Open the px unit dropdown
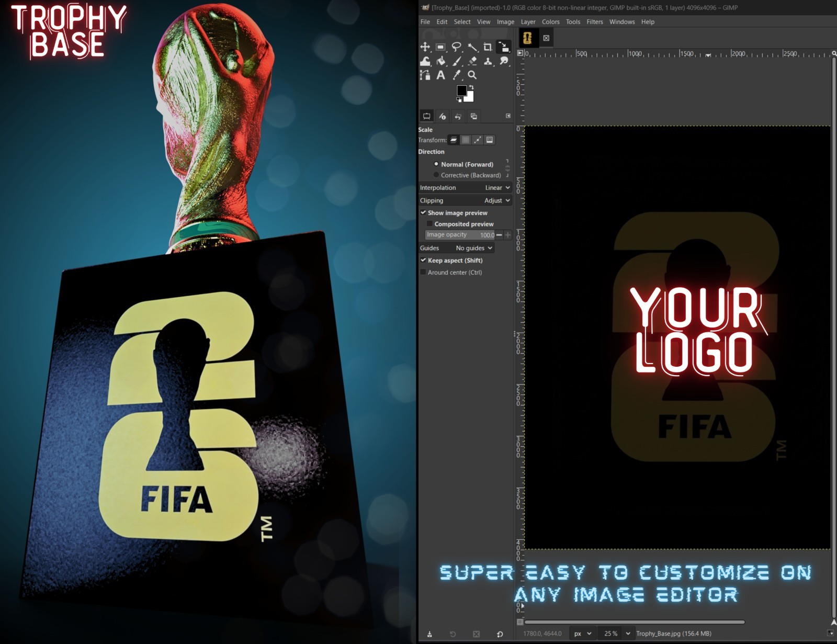This screenshot has width=837, height=644. (582, 634)
